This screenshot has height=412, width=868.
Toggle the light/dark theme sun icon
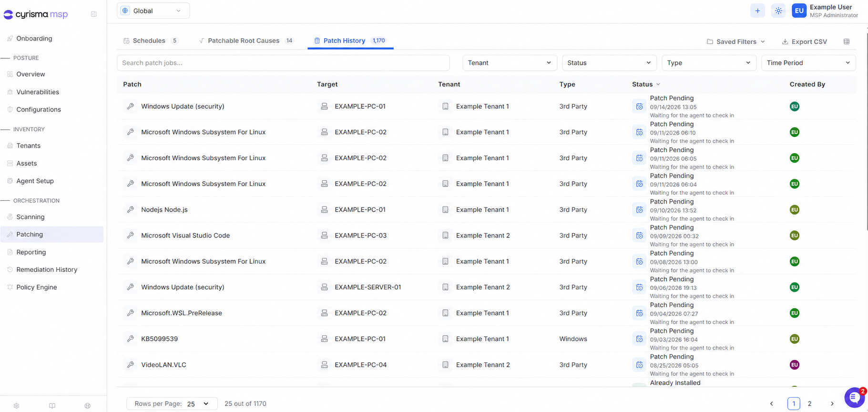(778, 11)
